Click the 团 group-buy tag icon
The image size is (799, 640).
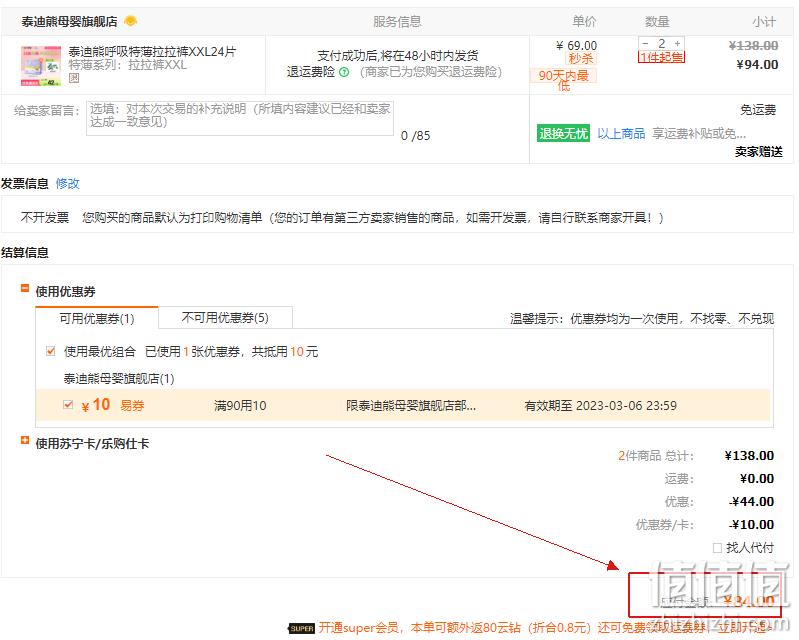[x=74, y=78]
